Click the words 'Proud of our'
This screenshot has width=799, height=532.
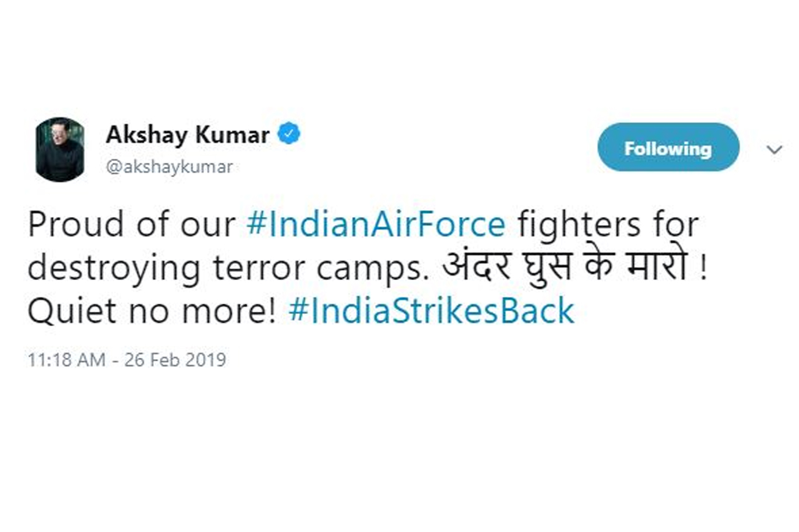[131, 225]
